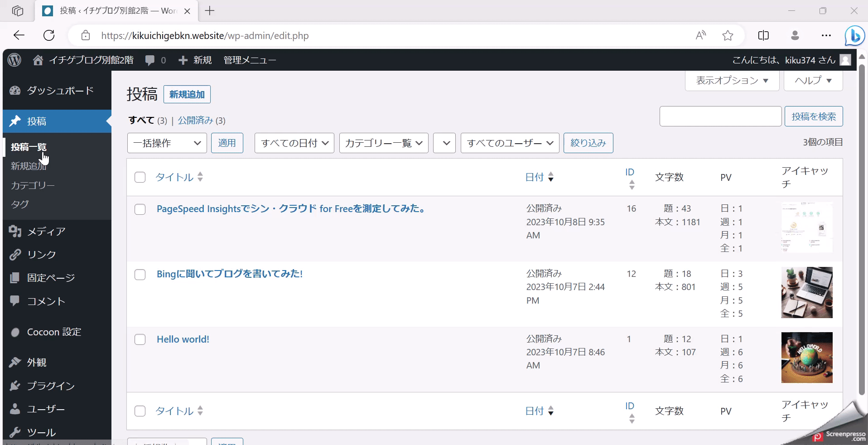Check the box for Hello world! post

point(140,339)
